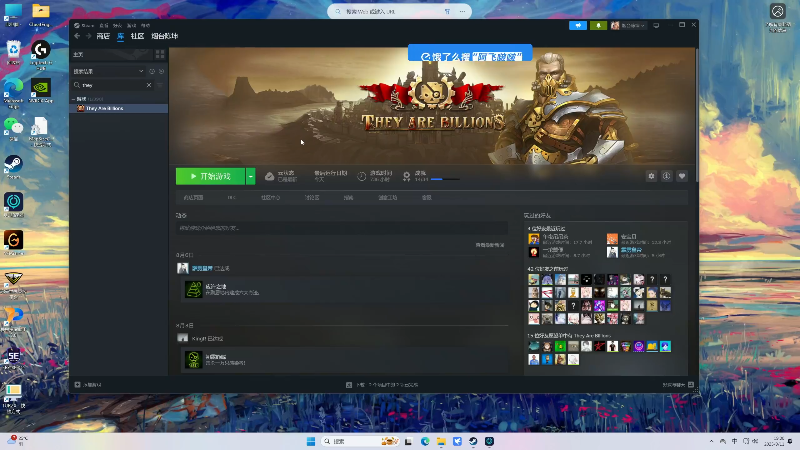Click the achievement icon in the first activity entry
The width and height of the screenshot is (800, 450).
pos(193,289)
